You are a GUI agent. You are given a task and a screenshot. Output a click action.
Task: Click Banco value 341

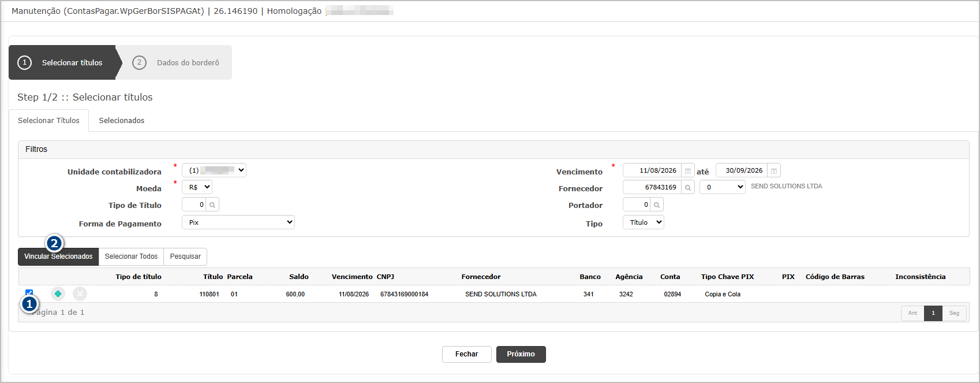point(588,294)
